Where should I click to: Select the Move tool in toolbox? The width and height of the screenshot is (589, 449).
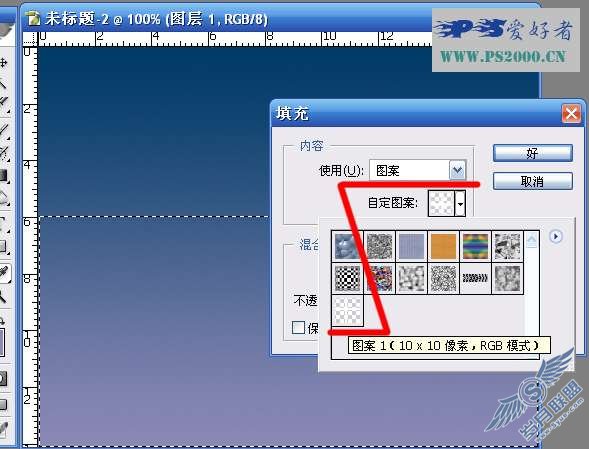4,63
